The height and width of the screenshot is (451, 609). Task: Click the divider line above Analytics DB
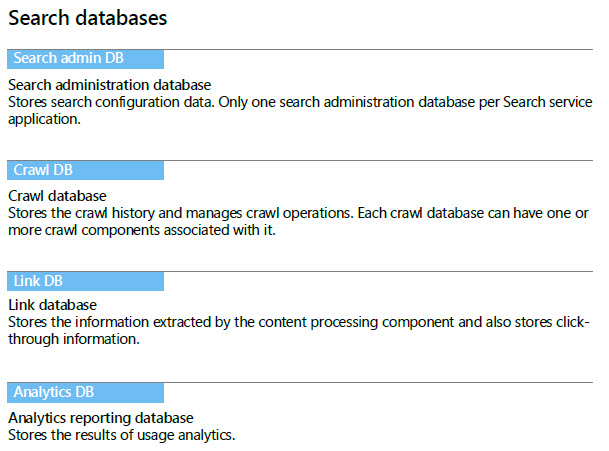click(x=300, y=382)
